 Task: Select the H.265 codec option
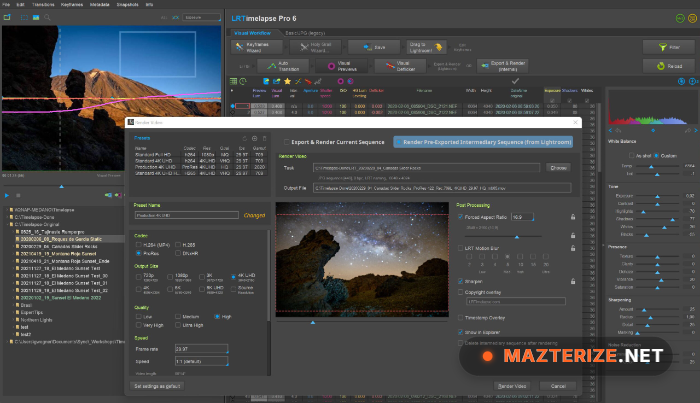[x=178, y=245]
